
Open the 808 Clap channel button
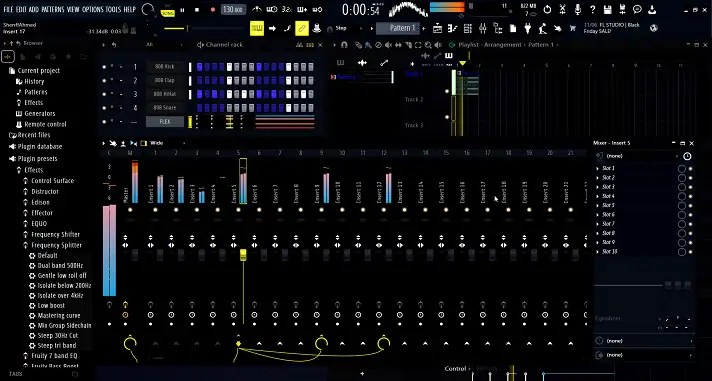tap(165, 80)
